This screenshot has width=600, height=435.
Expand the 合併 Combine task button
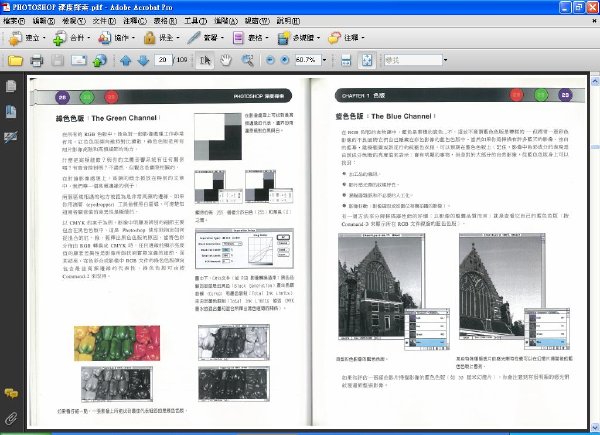tap(72, 38)
